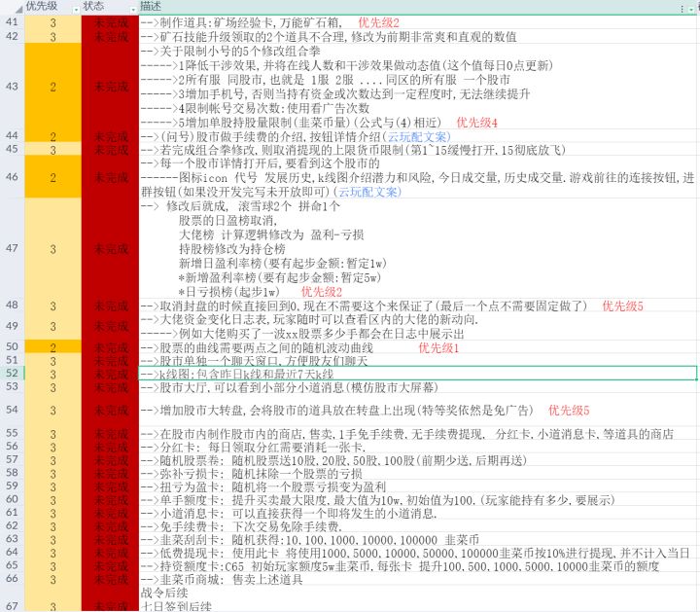The image size is (700, 612).
Task: Click the select-all corner triangle
Action: click(18, 8)
